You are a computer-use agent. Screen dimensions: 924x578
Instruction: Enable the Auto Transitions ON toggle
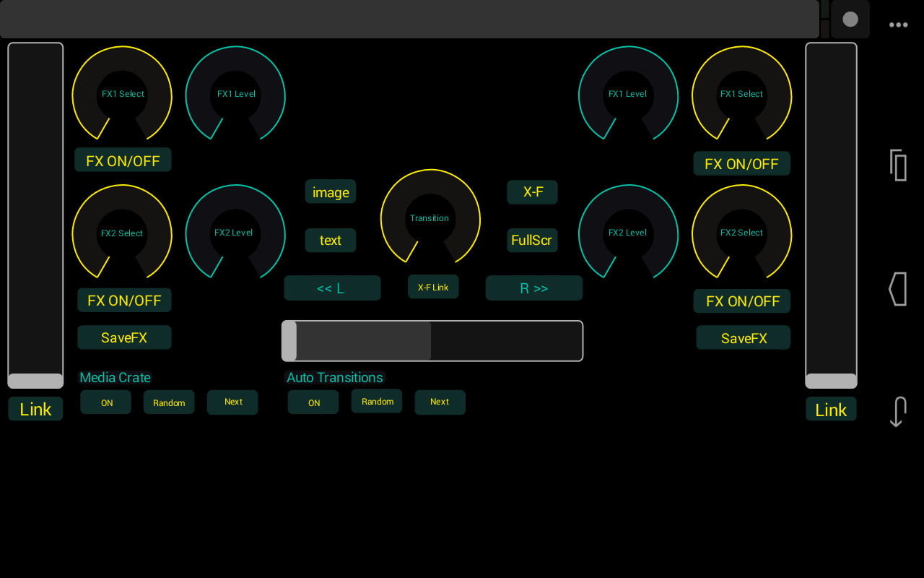coord(313,402)
